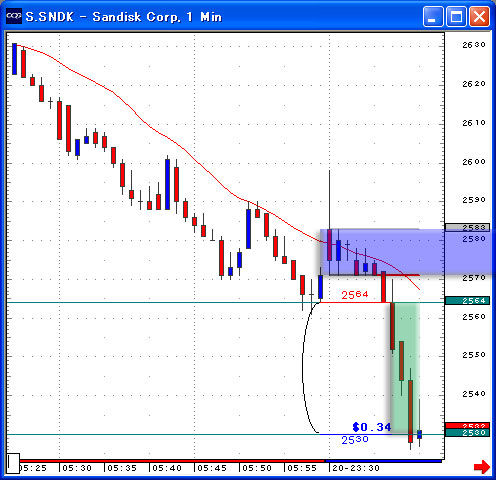This screenshot has height=480, width=496.
Task: Click the 2620 price label
Action: (x=474, y=84)
